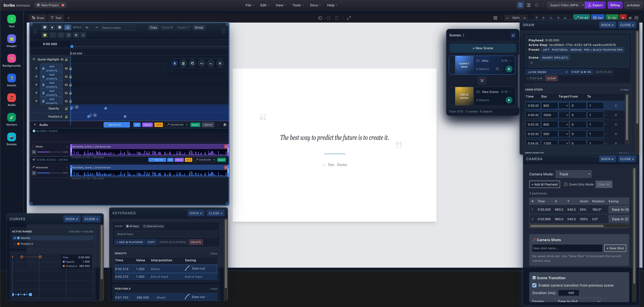The image size is (644, 307).
Task: Select the 'Selected only' radio button
Action: tap(144, 226)
